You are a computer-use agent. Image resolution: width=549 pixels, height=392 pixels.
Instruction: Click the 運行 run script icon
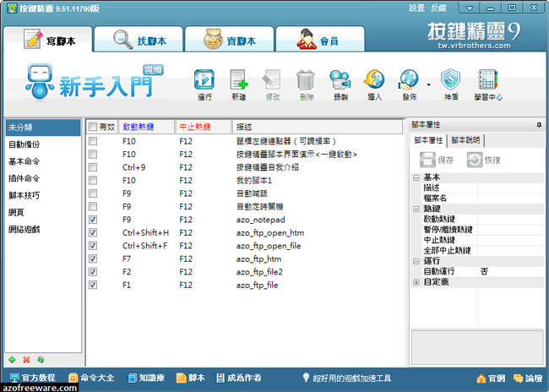(x=204, y=83)
